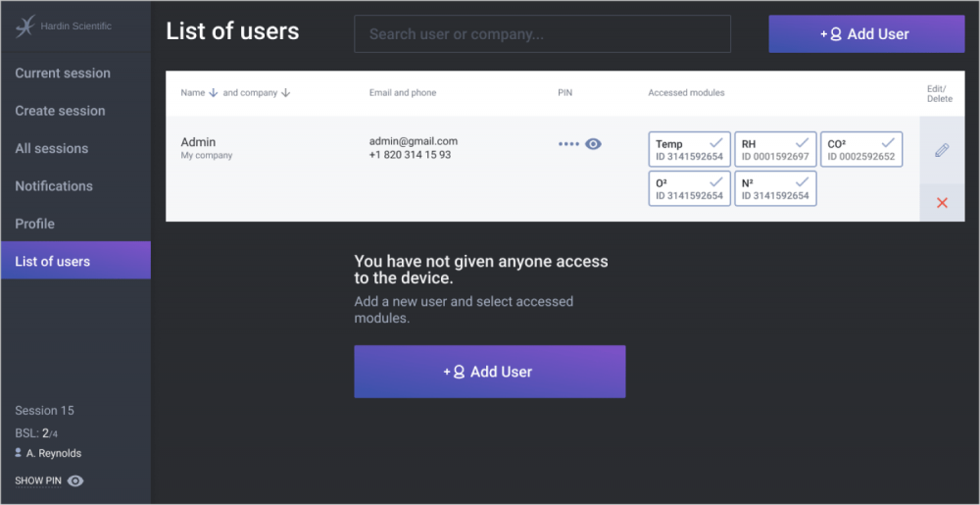The image size is (980, 505).
Task: Sort users by company arrow
Action: [x=285, y=93]
